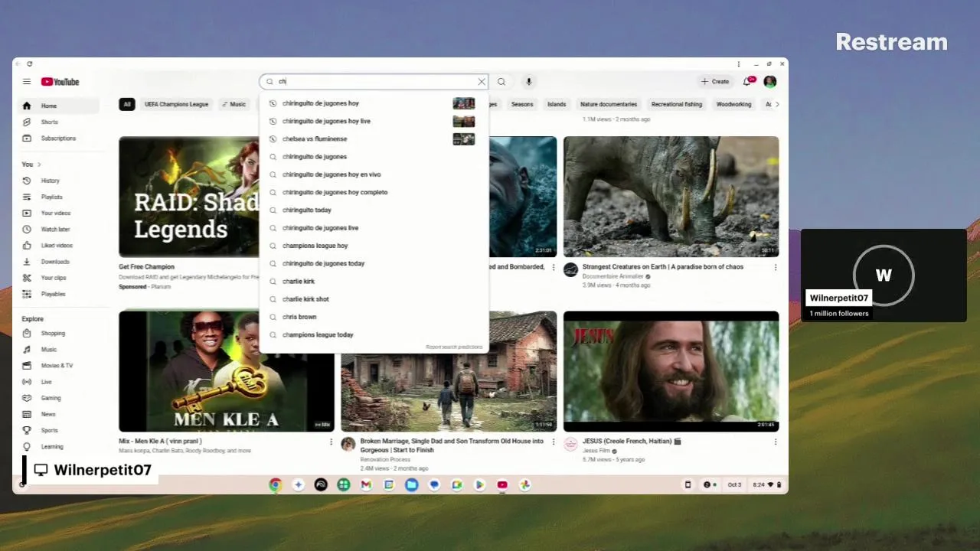Select the Recreational fishing chip
Screen dimensions: 980x551
pos(677,104)
